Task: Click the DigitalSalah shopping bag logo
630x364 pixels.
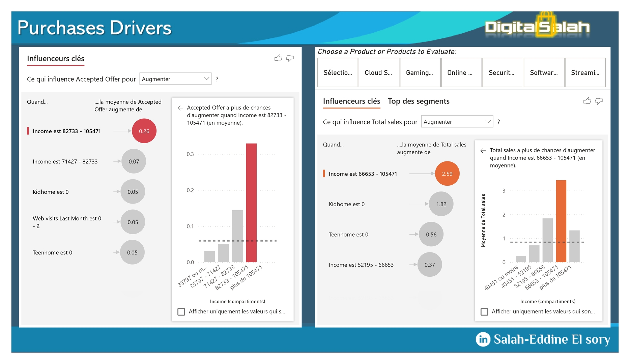Action: click(545, 24)
